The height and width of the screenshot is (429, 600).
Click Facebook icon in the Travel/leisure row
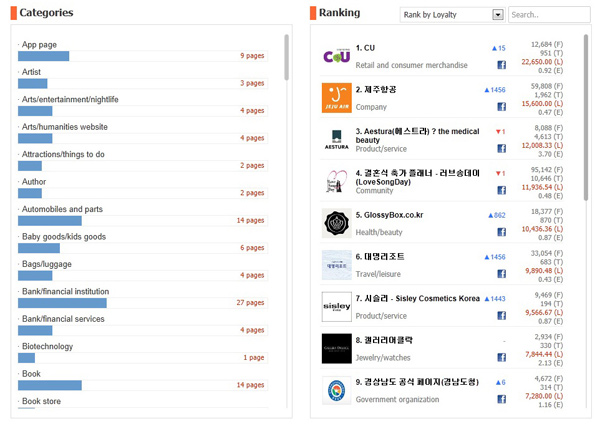click(501, 274)
